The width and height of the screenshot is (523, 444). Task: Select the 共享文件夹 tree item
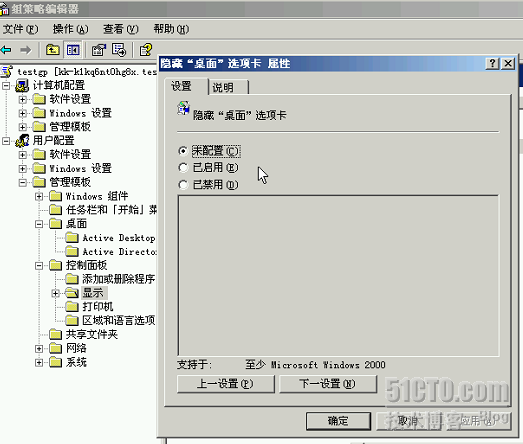coord(92,334)
